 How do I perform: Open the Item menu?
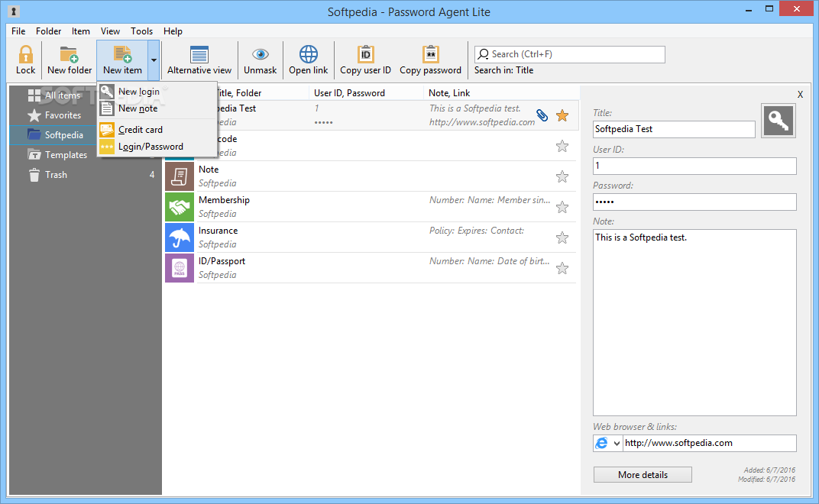coord(80,31)
